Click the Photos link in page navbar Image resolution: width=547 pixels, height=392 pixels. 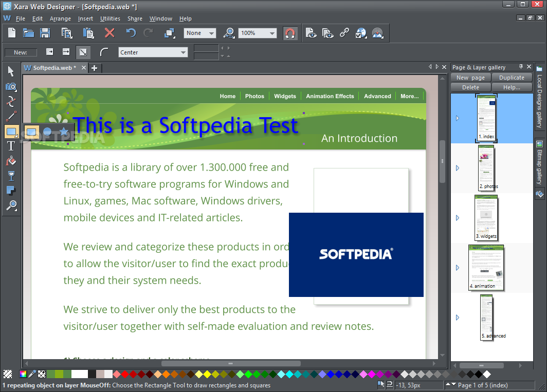[x=254, y=96]
